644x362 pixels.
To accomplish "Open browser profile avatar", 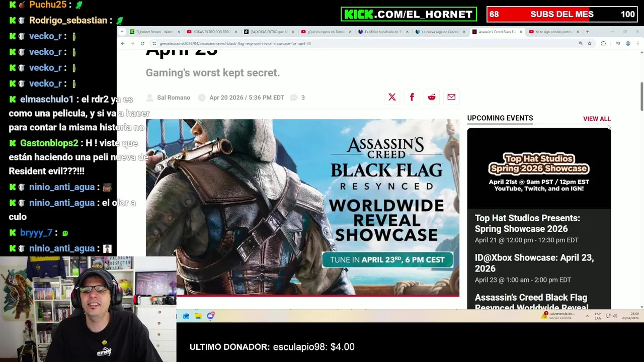I will [628, 43].
